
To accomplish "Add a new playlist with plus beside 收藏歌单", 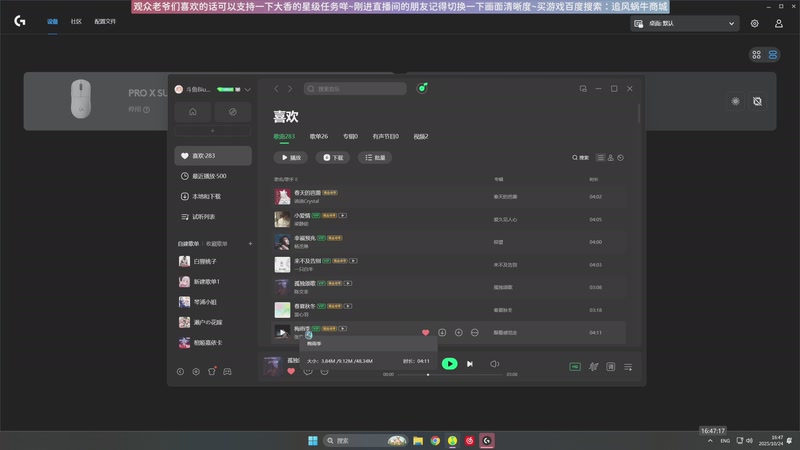I will [x=250, y=244].
